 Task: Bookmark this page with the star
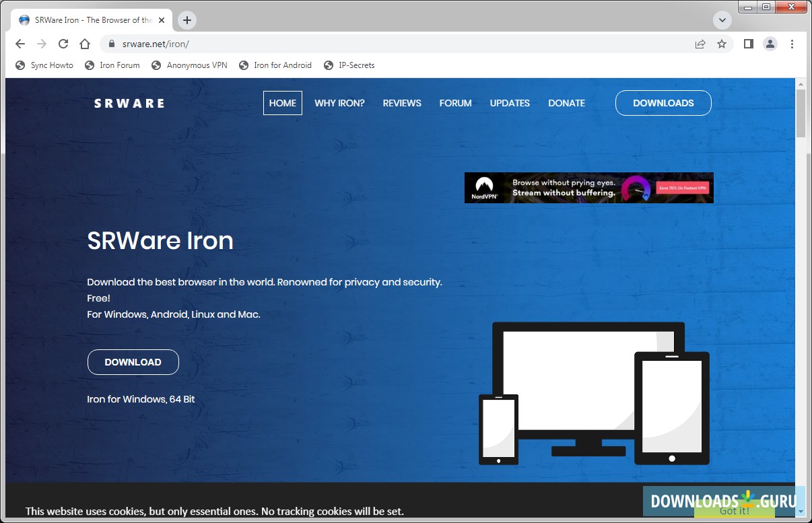click(x=722, y=44)
